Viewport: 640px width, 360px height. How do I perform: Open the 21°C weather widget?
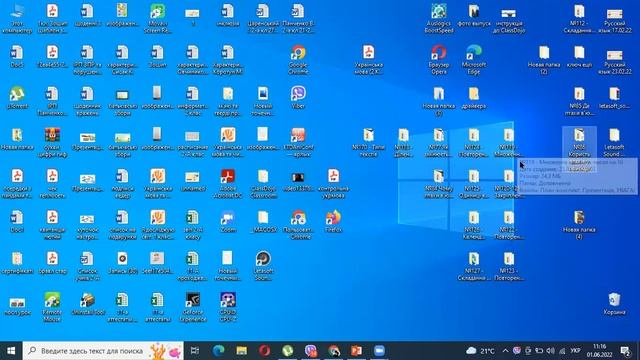point(480,351)
